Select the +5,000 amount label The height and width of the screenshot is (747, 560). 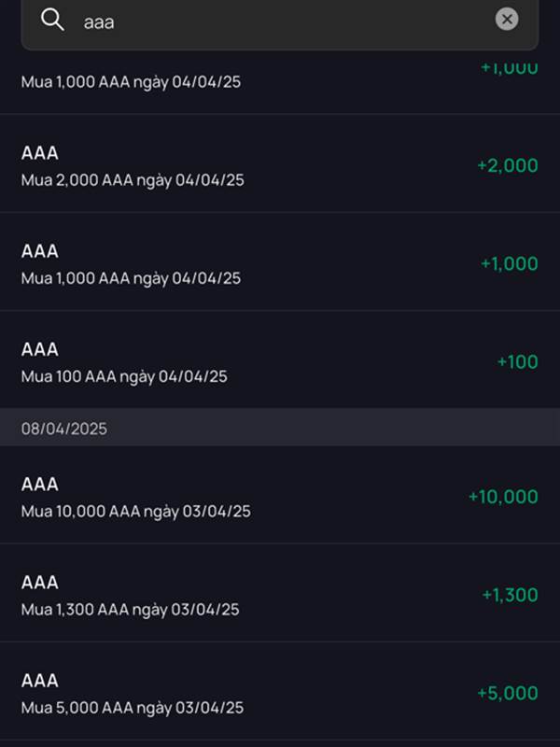(x=507, y=693)
